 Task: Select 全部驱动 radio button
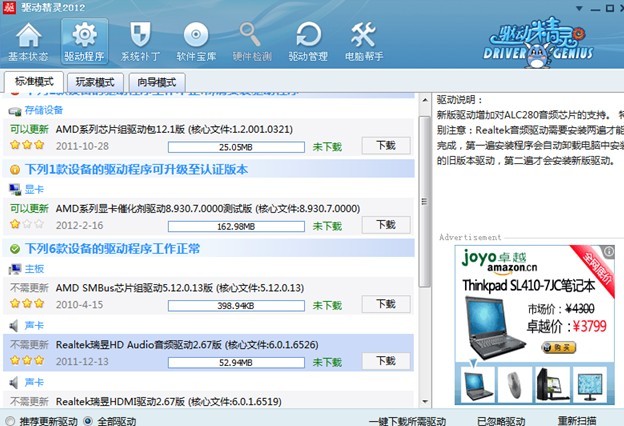pyautogui.click(x=89, y=420)
